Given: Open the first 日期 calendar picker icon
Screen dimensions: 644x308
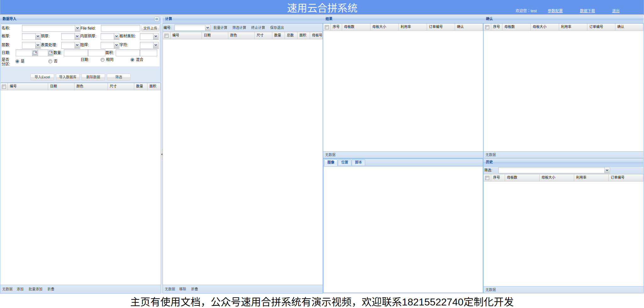Looking at the screenshot, I should [x=35, y=53].
